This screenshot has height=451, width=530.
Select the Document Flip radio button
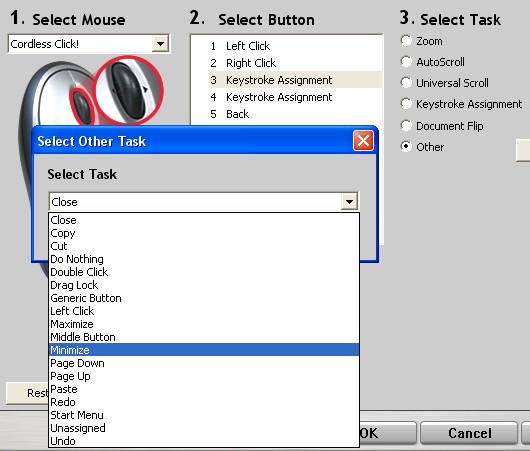[406, 126]
